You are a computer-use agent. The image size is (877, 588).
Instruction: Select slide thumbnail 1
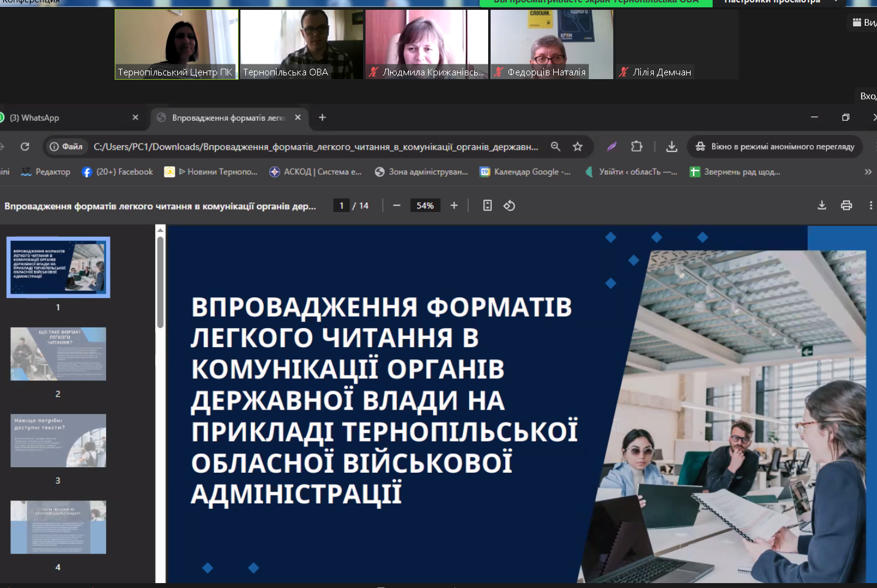[58, 267]
